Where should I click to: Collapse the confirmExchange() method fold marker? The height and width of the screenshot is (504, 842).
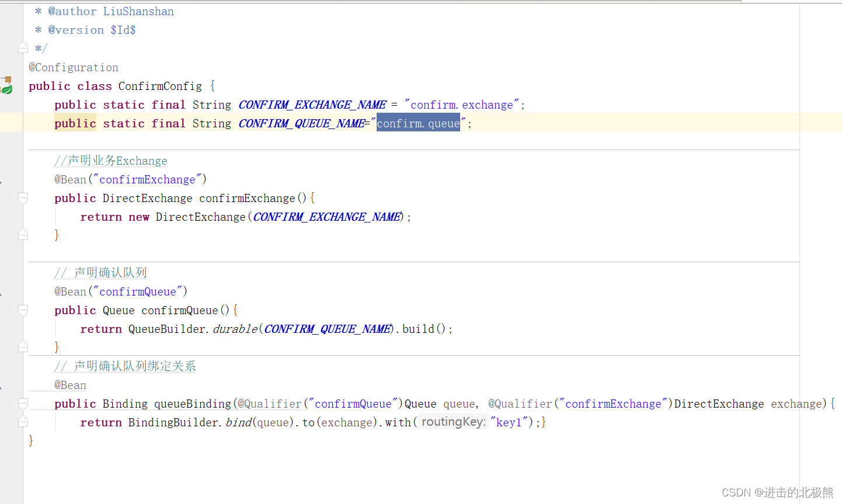tap(23, 198)
